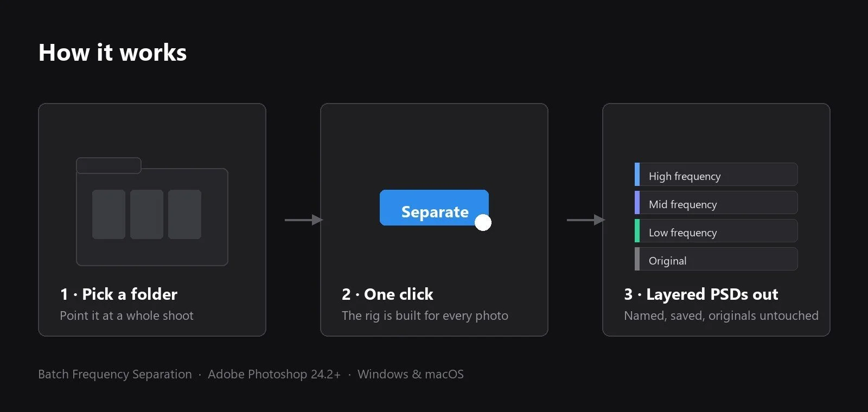Select the Mid frequency layer row
The height and width of the screenshot is (412, 868).
point(716,203)
